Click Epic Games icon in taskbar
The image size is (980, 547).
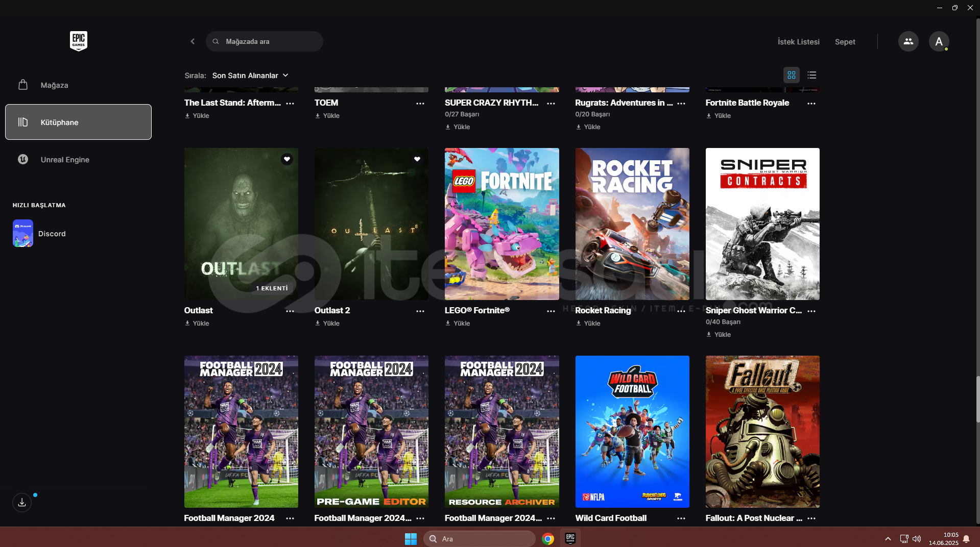(x=570, y=539)
